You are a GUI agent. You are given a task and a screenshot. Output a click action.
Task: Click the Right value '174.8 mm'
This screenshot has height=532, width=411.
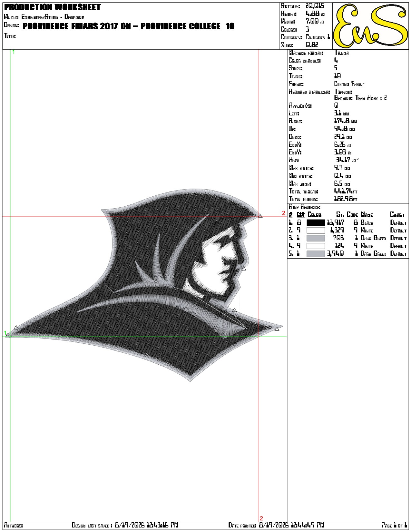point(345,121)
